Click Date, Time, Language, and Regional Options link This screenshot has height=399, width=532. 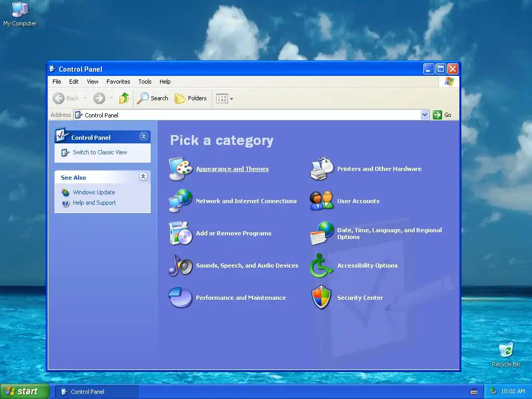[390, 233]
